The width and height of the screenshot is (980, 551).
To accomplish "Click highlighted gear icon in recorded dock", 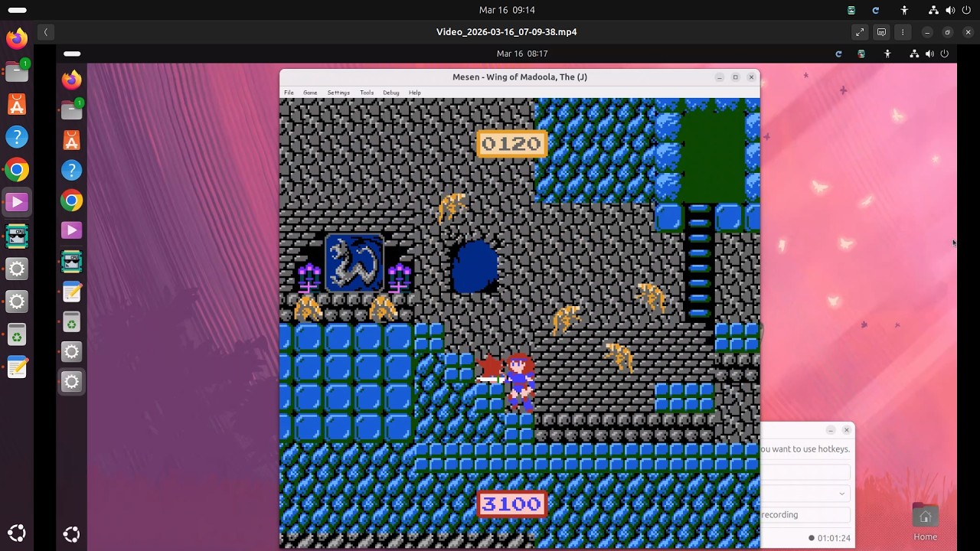I will pos(71,382).
